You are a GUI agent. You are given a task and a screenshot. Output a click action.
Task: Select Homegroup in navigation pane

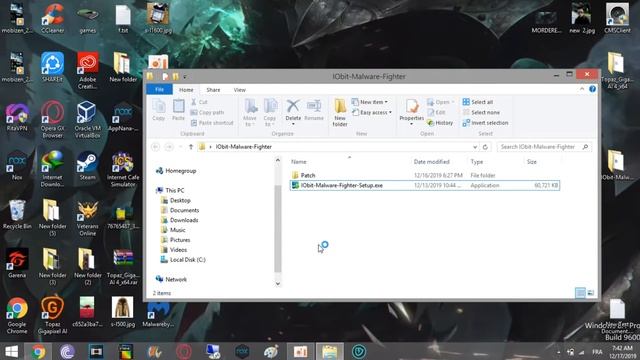[x=176, y=171]
